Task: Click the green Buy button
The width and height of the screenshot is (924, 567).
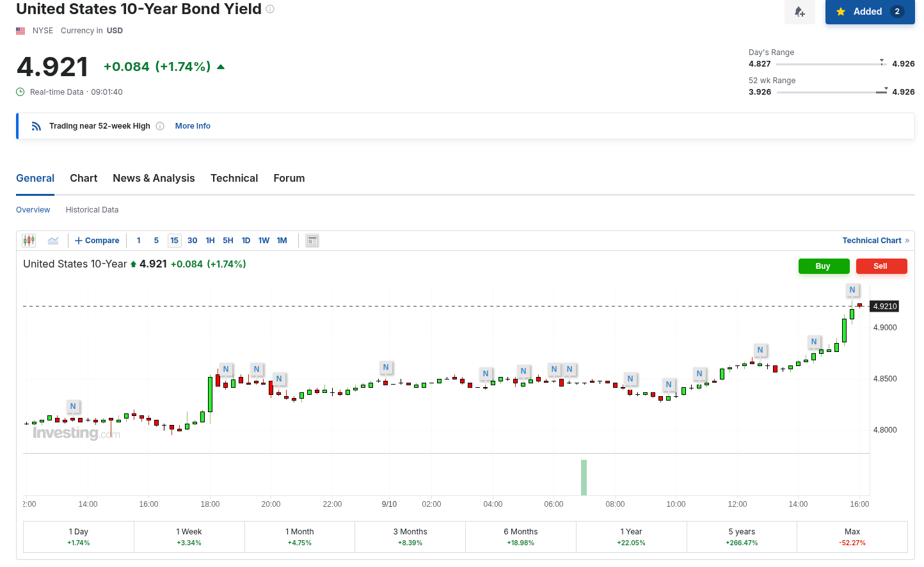Action: 824,266
